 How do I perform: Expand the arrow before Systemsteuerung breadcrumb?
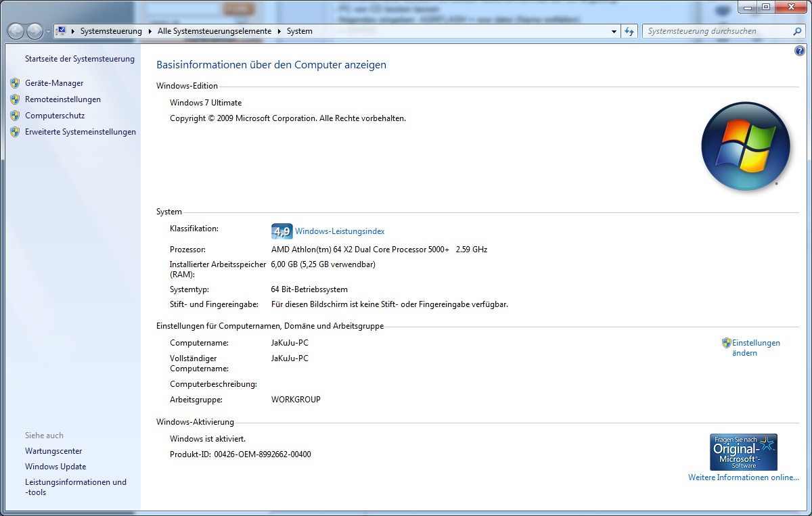(x=72, y=31)
